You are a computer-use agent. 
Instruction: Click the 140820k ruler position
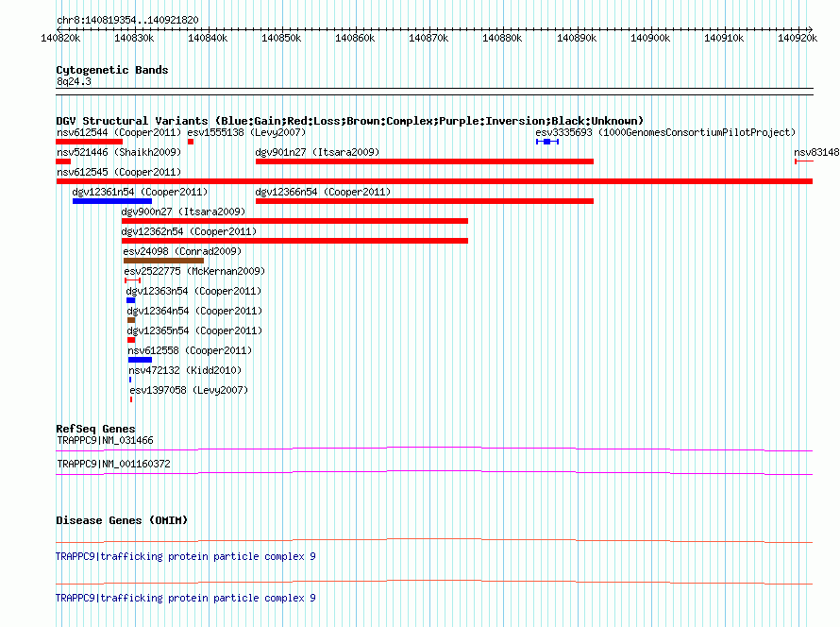coord(60,38)
